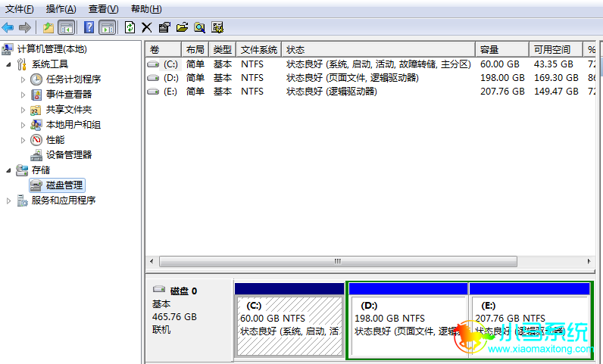Click the 207.76 GB capacity cell in list

502,92
